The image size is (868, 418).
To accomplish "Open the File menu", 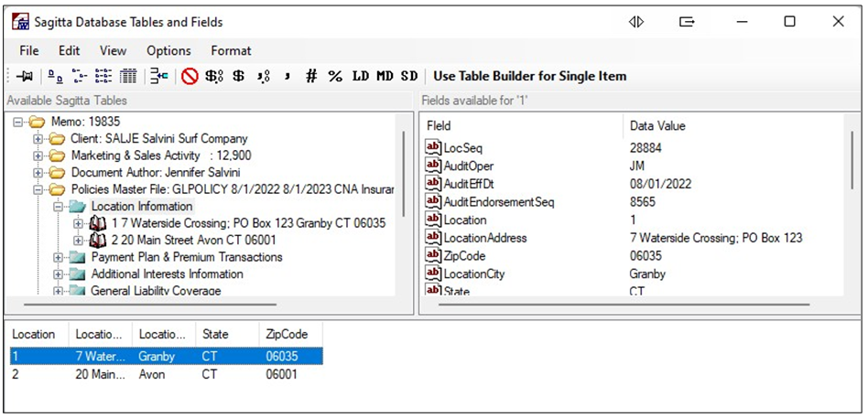I will [x=28, y=51].
